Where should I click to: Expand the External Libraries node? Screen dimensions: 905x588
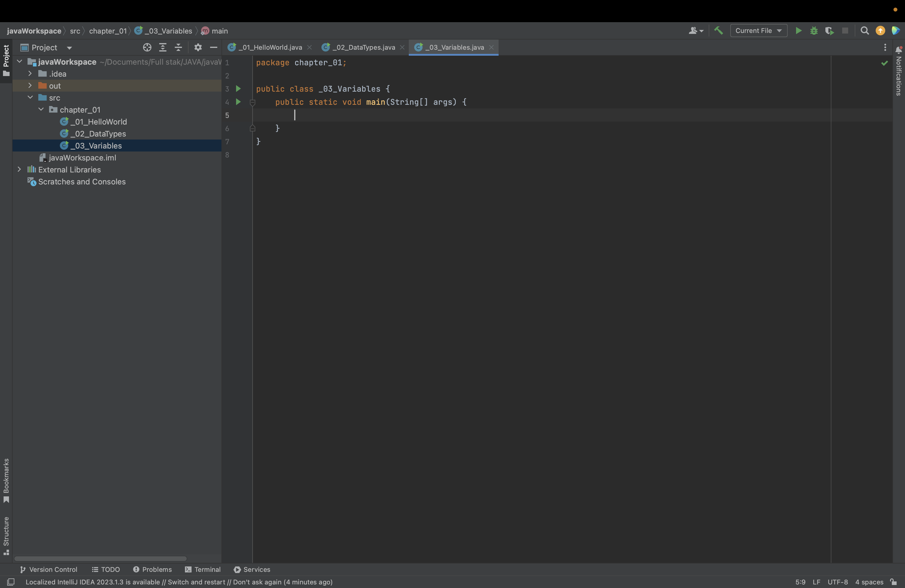point(19,169)
